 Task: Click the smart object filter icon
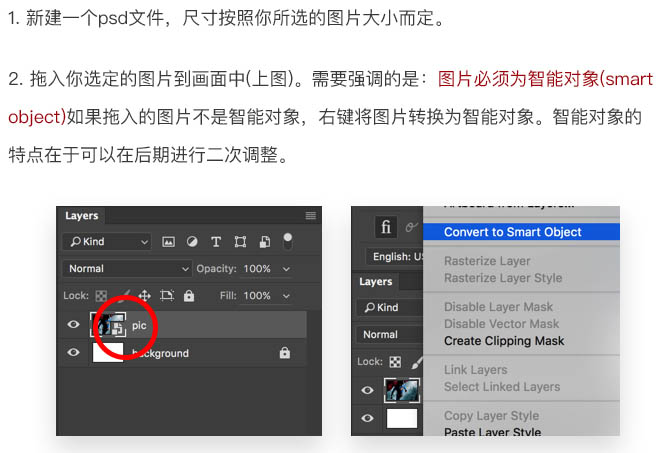coord(264,242)
